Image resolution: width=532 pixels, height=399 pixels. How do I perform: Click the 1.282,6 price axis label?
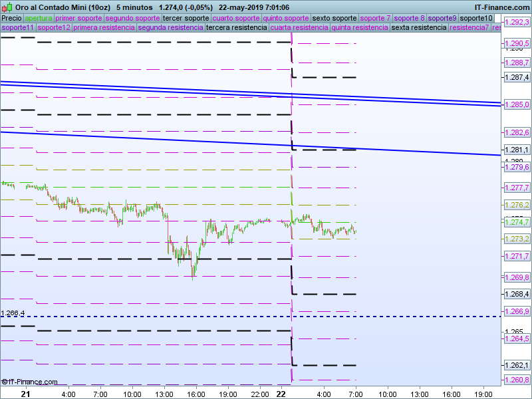coord(517,132)
